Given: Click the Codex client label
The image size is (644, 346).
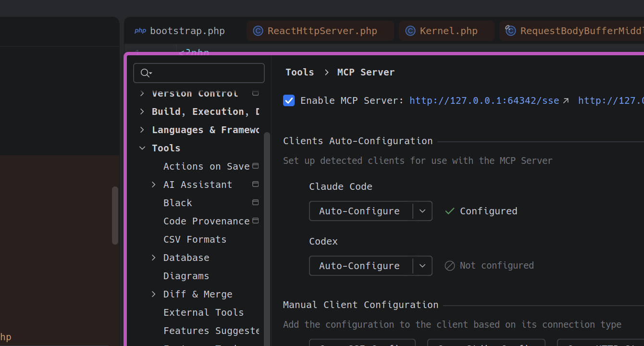Looking at the screenshot, I should [x=323, y=241].
